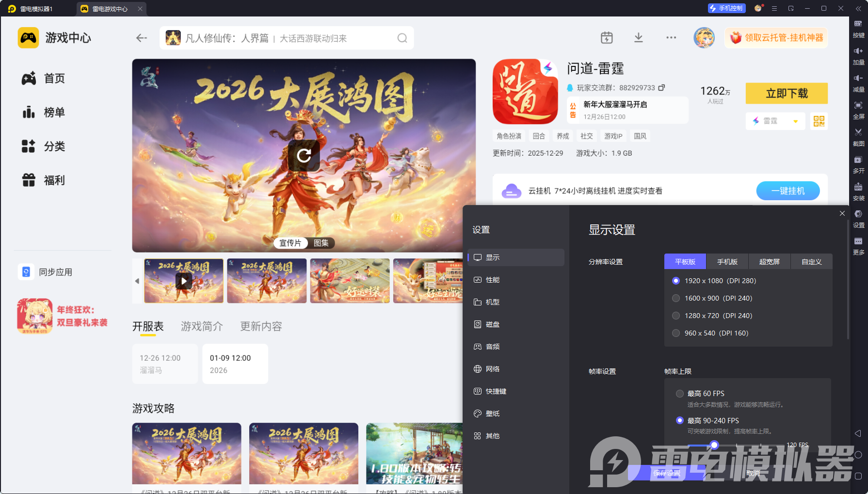This screenshot has width=868, height=494.
Task: Click the 立即下载 download button
Action: point(787,93)
